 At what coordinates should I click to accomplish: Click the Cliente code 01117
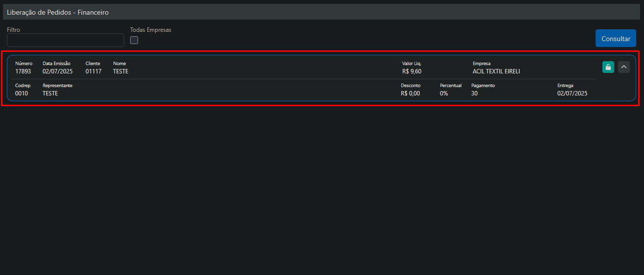click(x=93, y=71)
